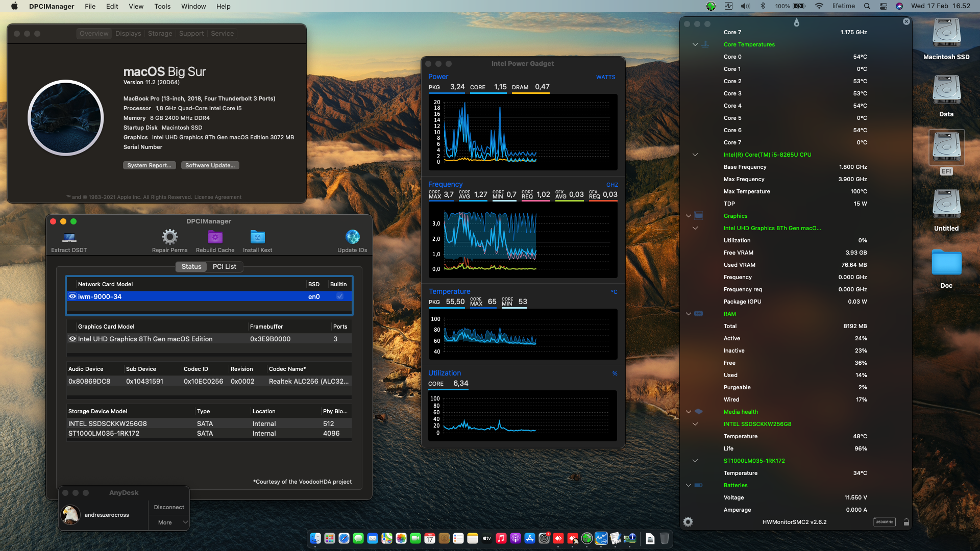Image resolution: width=980 pixels, height=551 pixels.
Task: Select the Data drive desktop icon
Action: 946,91
